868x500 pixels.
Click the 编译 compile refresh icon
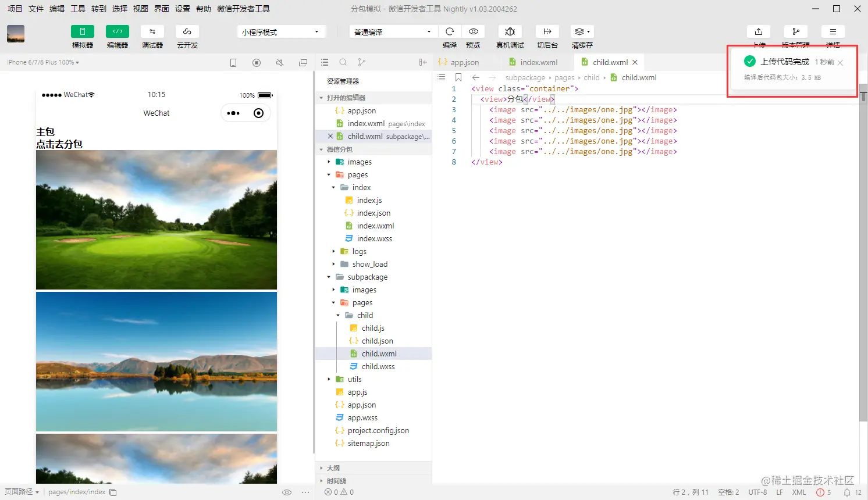point(450,31)
